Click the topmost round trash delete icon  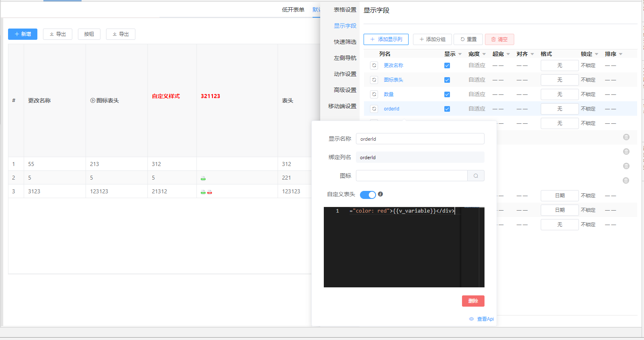coord(626,137)
